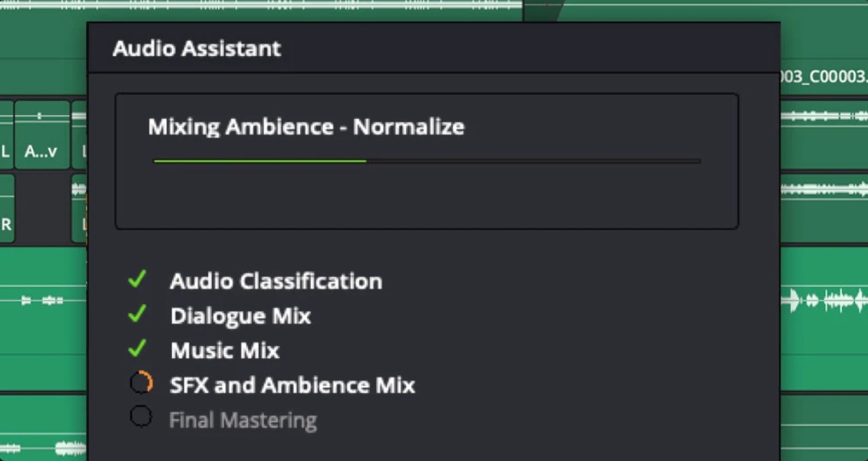The width and height of the screenshot is (868, 461).
Task: Select the Dialogue Mix step label
Action: tap(240, 316)
